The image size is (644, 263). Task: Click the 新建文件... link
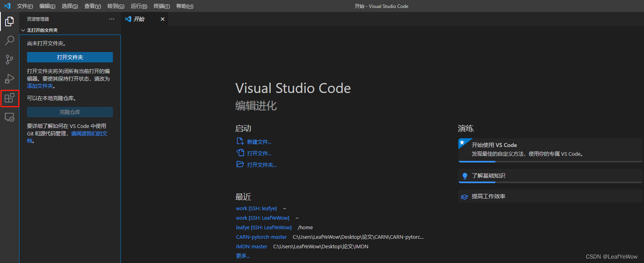(259, 142)
